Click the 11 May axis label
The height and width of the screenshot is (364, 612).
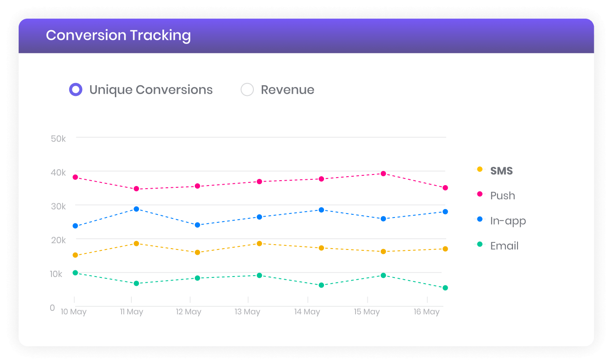(x=132, y=312)
